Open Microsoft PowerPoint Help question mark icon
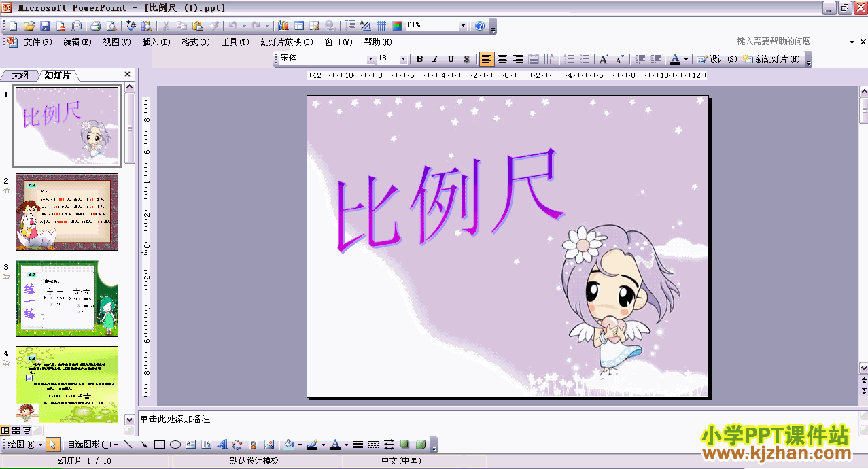The height and width of the screenshot is (469, 868). (x=480, y=26)
